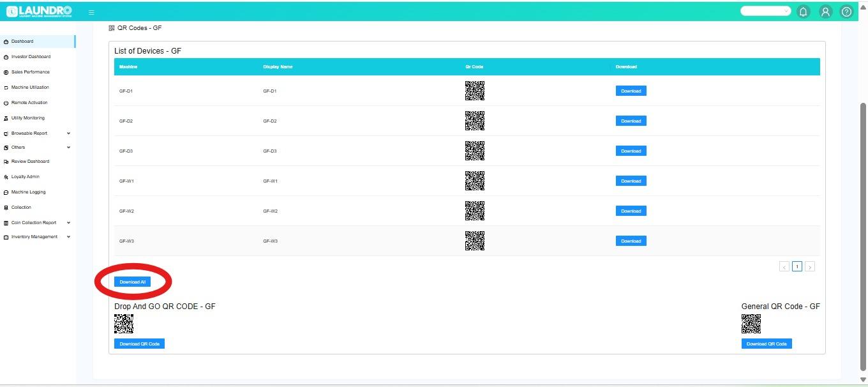Click the Review Dashboard sidebar icon
Screen dimensions: 868x387
[6, 162]
